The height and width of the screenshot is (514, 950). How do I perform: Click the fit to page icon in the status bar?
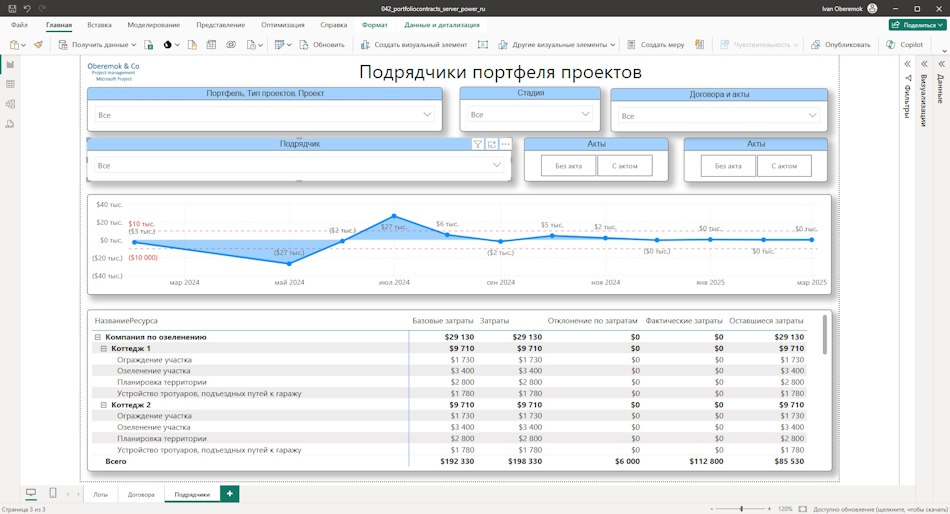point(803,509)
